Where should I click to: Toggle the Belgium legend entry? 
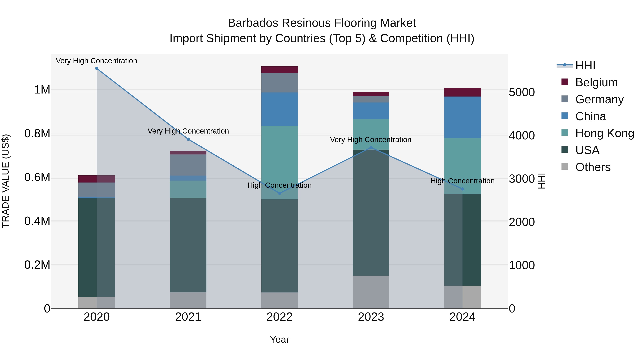pos(589,82)
